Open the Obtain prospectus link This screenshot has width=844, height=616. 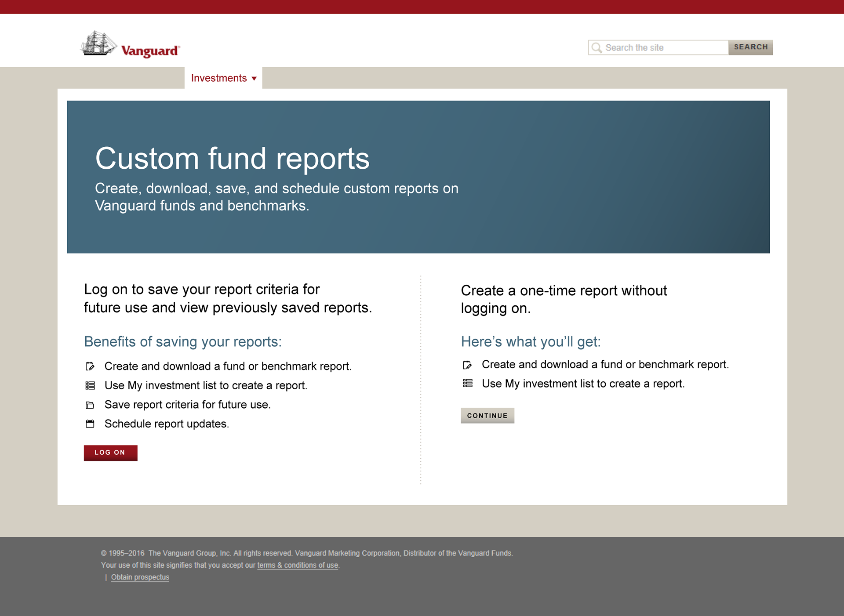point(140,577)
